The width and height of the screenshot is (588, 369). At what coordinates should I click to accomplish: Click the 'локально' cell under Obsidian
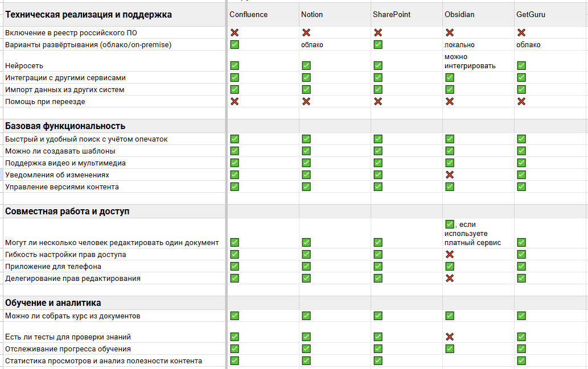click(x=459, y=44)
